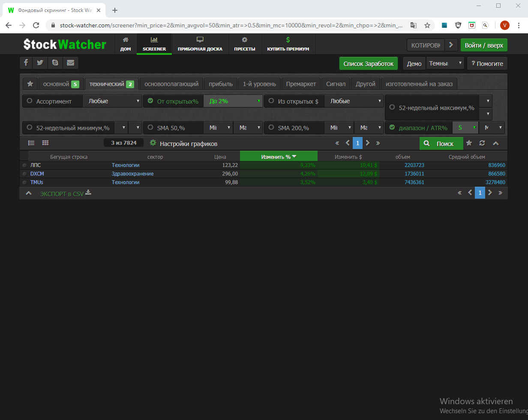Switch results to grid view icon
Image resolution: width=528 pixels, height=420 pixels.
[x=45, y=143]
